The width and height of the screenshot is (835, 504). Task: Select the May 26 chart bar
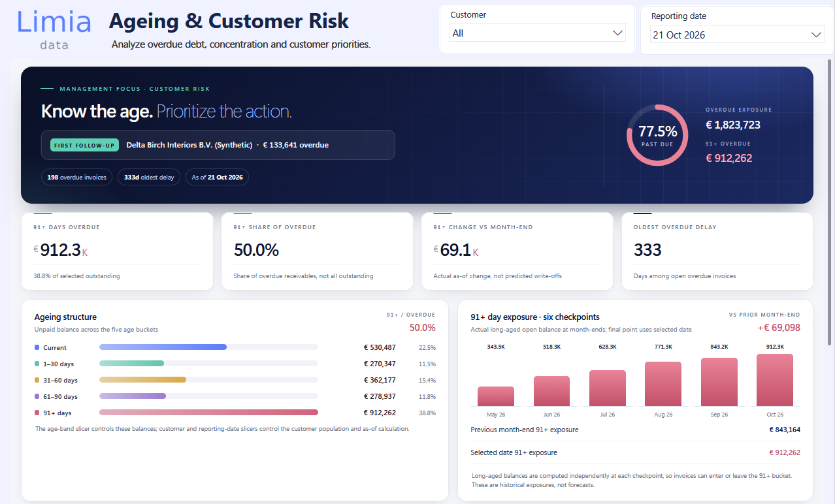[x=496, y=396]
